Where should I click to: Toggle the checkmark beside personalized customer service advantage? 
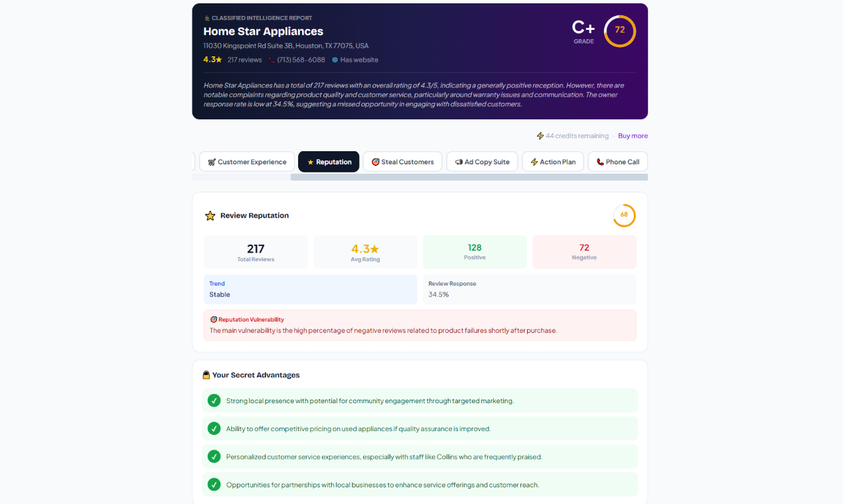(x=214, y=456)
